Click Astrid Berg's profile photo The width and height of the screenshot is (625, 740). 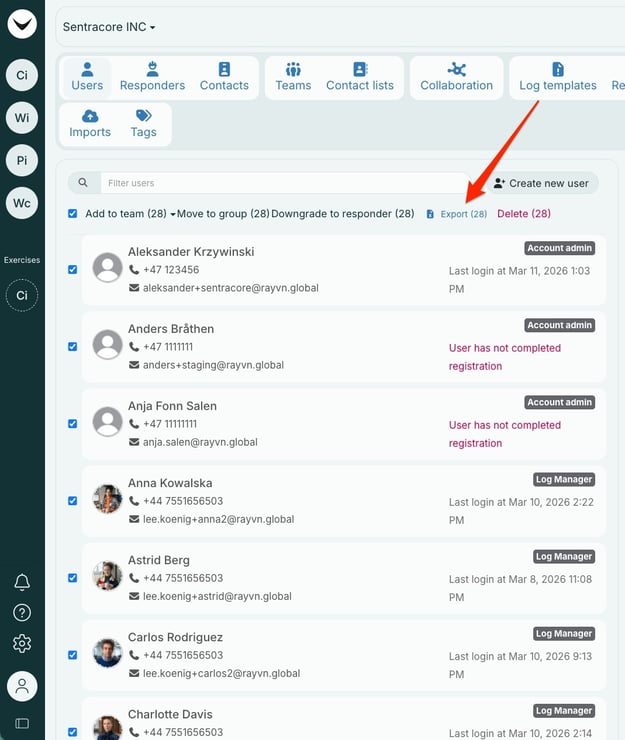(x=107, y=576)
